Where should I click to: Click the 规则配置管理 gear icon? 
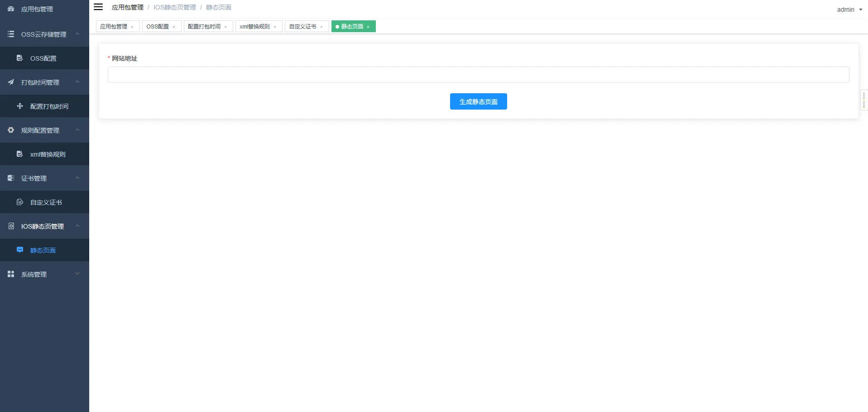(x=11, y=130)
